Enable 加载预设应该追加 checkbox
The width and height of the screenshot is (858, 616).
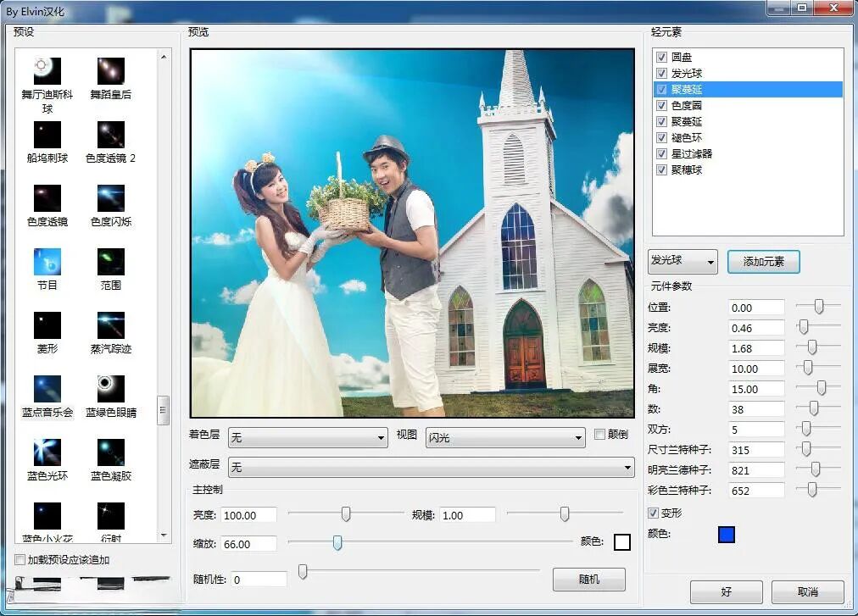20,560
